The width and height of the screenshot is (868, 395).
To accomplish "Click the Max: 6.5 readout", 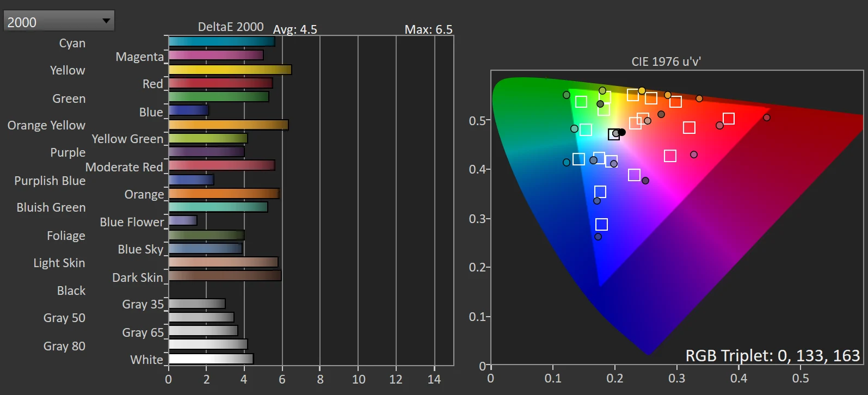I will pos(428,29).
